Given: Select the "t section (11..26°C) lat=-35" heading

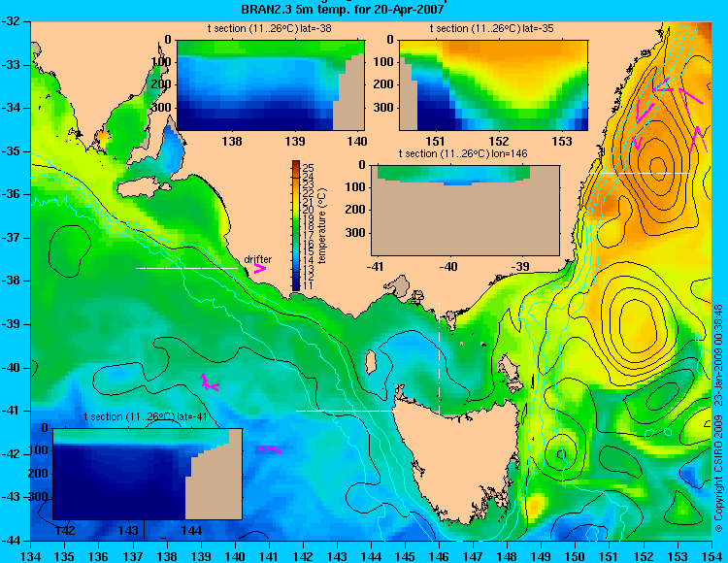Looking at the screenshot, I should [492, 28].
